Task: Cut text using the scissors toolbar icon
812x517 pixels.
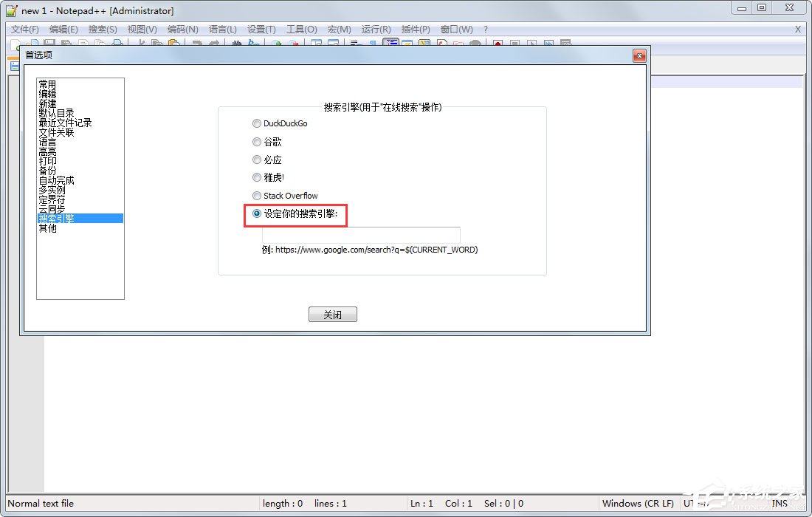Action: coord(142,43)
